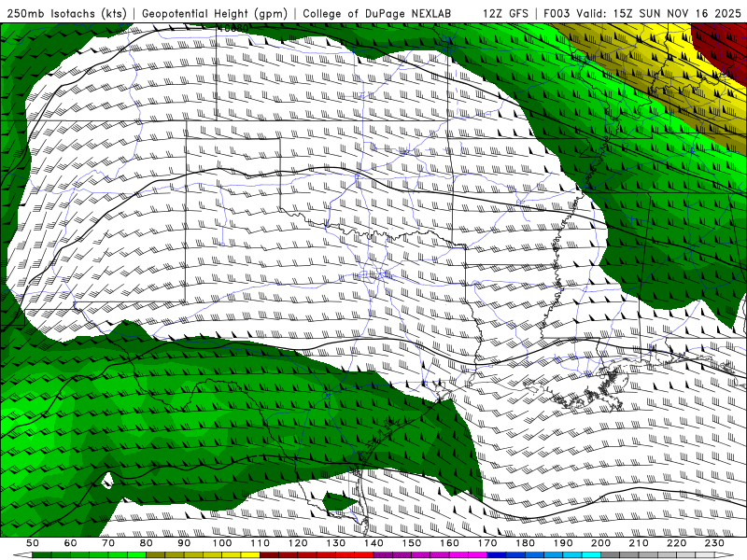Click the 100 knot colorbar label
Image resolution: width=747 pixels, height=560 pixels.
[222, 543]
